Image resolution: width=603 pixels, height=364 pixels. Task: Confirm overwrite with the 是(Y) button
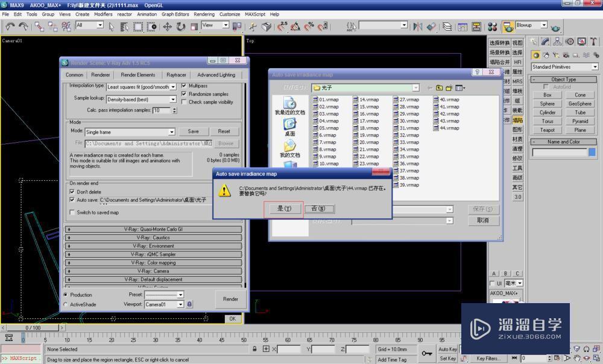tap(284, 209)
